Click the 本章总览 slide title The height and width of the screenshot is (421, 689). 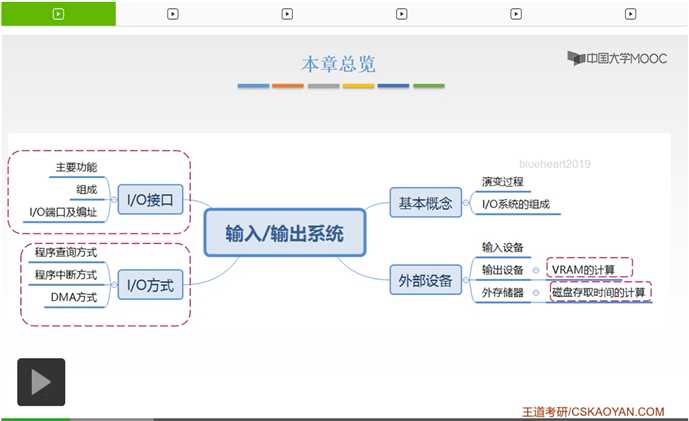[338, 64]
